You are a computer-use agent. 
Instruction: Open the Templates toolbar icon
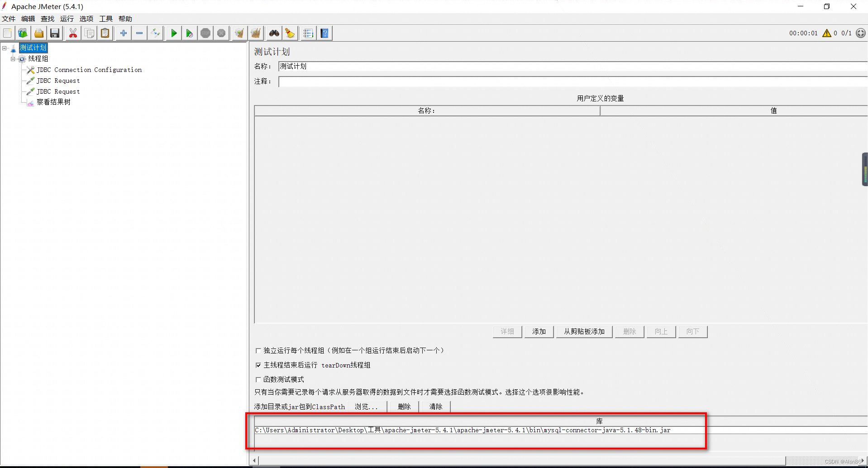click(x=23, y=33)
